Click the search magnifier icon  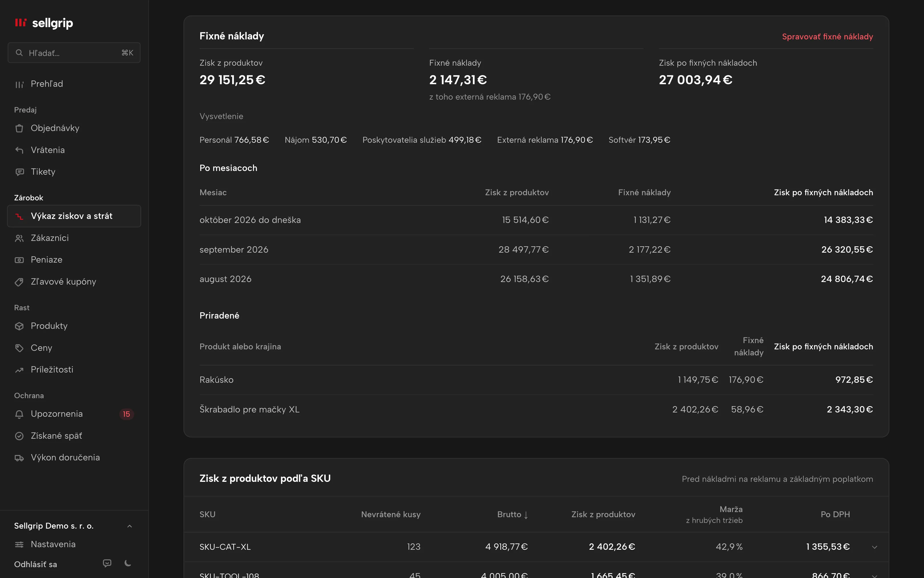[x=19, y=53]
